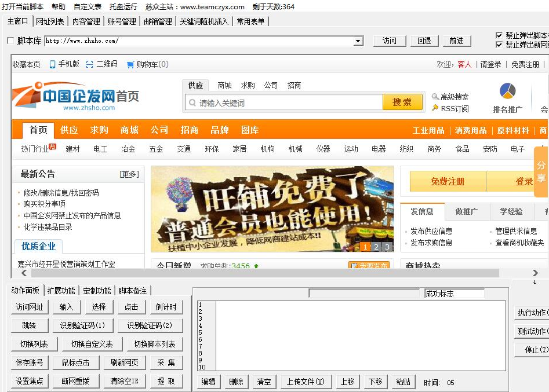Image resolution: width=549 pixels, height=392 pixels.
Task: Switch to the 网址列表 tab
Action: tap(50, 21)
